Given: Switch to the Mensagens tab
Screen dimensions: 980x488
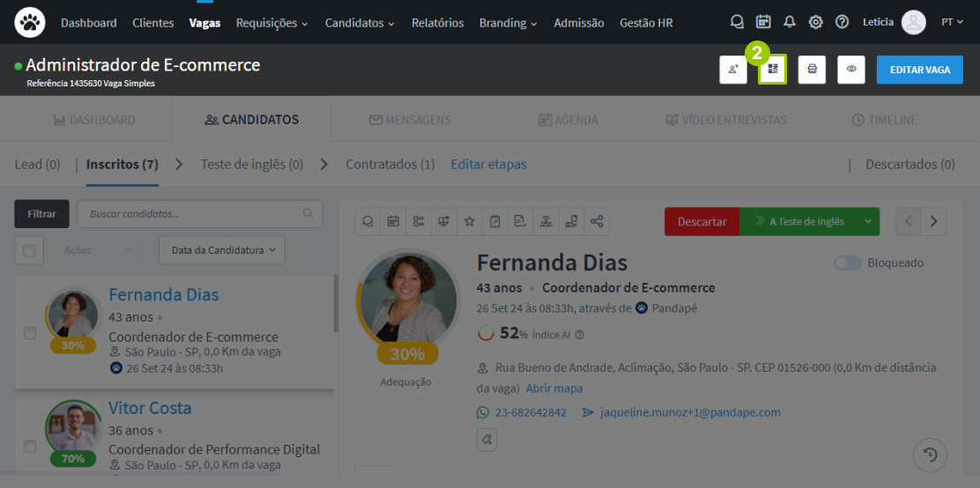Looking at the screenshot, I should [410, 120].
